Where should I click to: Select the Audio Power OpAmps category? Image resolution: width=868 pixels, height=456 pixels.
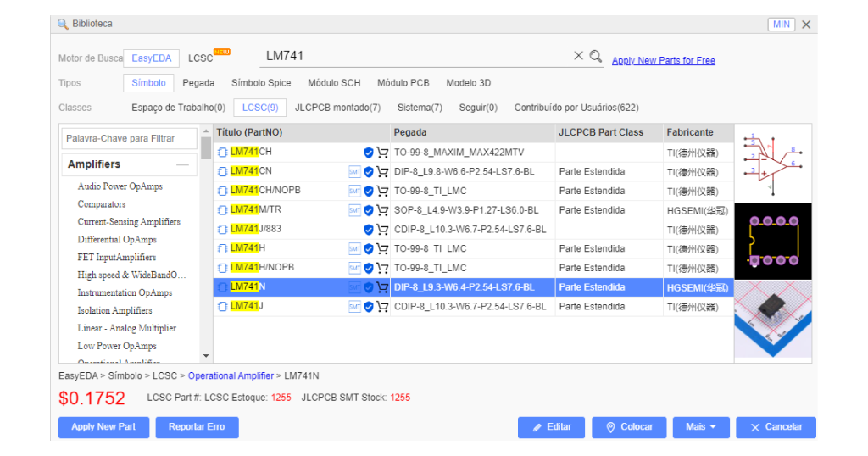coord(120,186)
